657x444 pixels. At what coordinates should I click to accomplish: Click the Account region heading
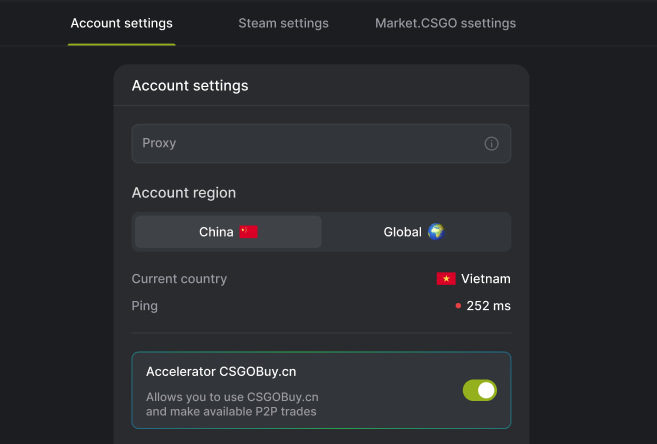184,193
